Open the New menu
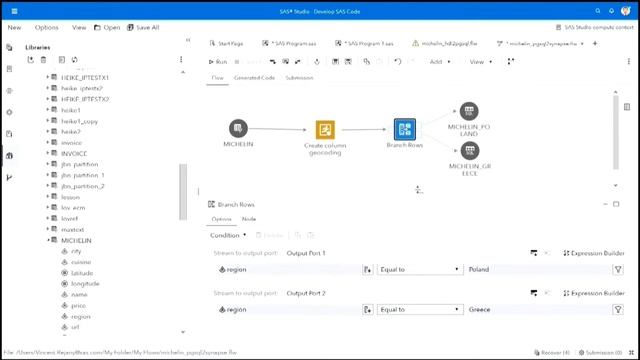 pos(14,27)
